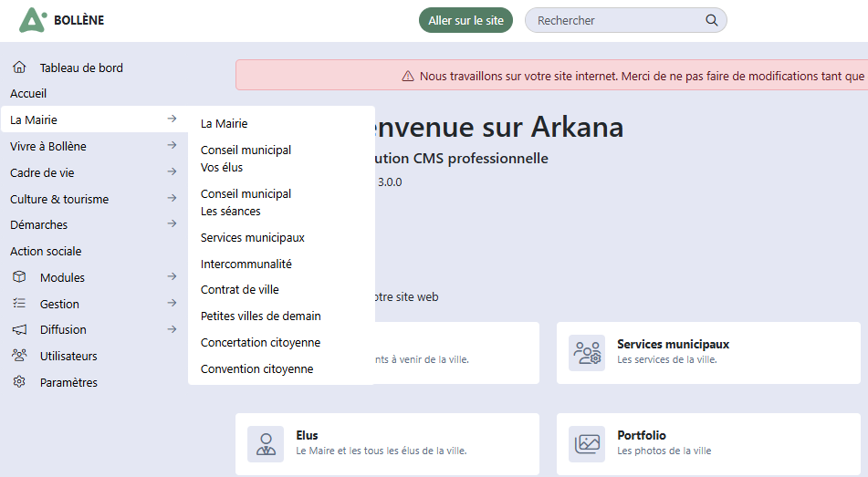Expand the Diffusion arrow

pos(173,329)
